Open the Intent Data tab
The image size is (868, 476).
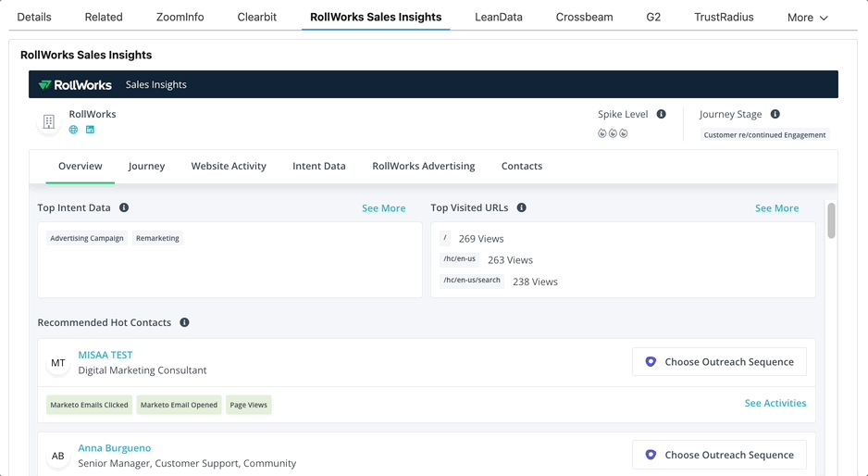pos(319,166)
